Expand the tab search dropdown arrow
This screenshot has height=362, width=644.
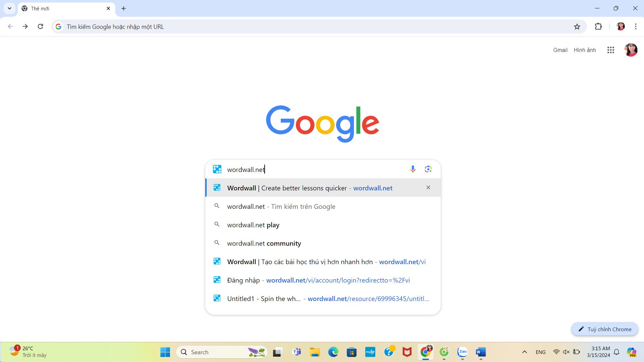(x=9, y=8)
